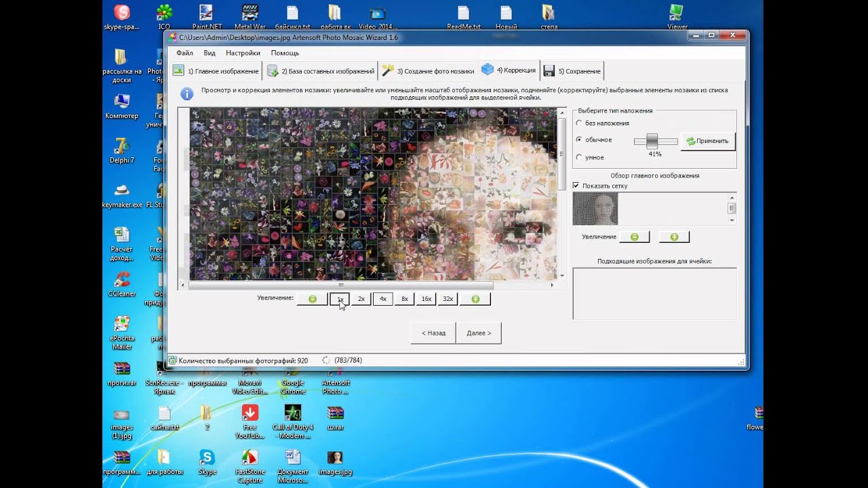
Task: Switch to '5) Сохранение' tab
Action: click(572, 70)
